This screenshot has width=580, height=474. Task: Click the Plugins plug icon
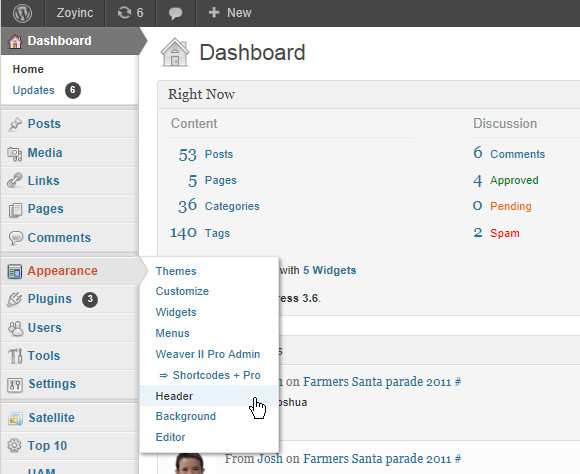tap(15, 300)
